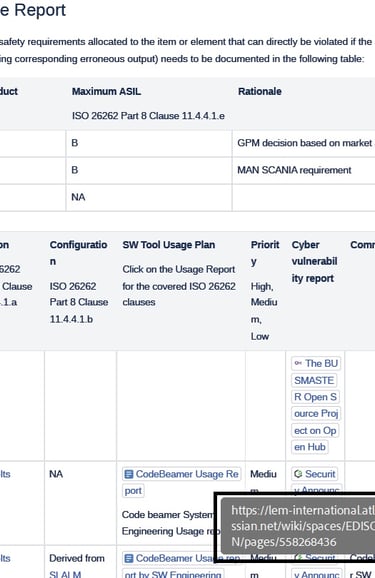Click the URL tooltip showing lem-international address
Image resolution: width=375 pixels, height=578 pixels.
(x=298, y=526)
